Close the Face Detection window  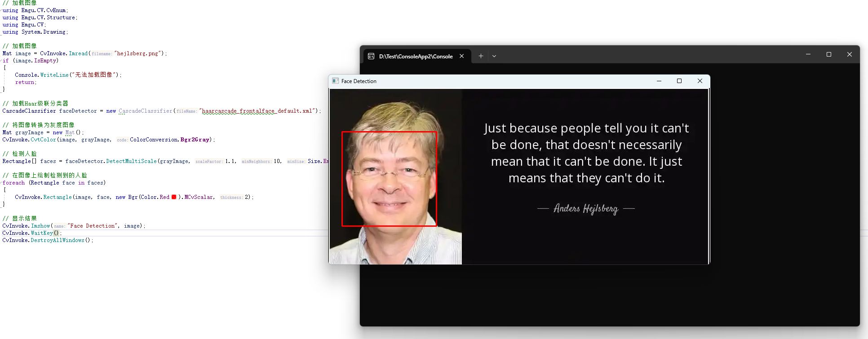[700, 81]
